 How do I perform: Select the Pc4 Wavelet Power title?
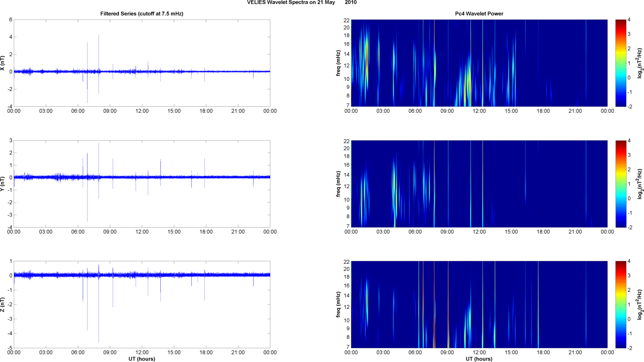click(x=479, y=14)
